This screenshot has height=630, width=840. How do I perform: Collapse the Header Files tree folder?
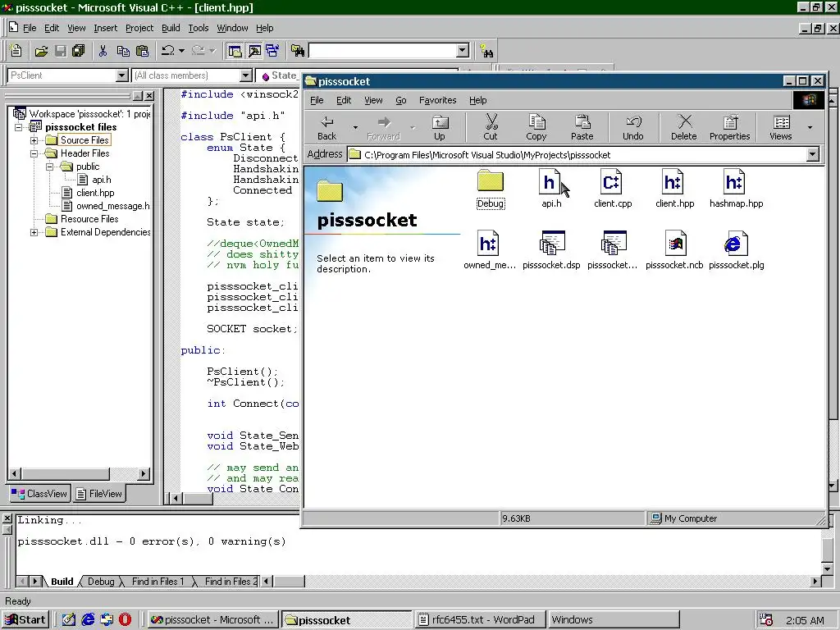pyautogui.click(x=34, y=153)
